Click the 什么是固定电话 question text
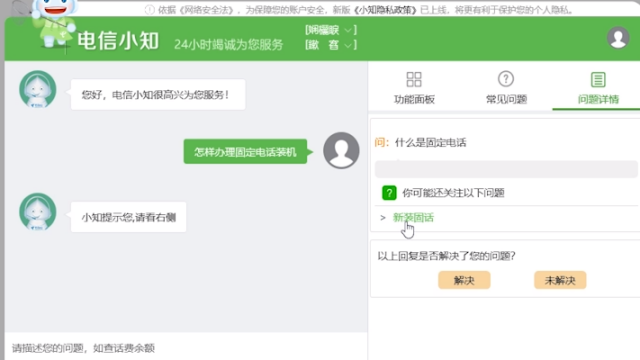The height and width of the screenshot is (360, 640). [x=430, y=142]
